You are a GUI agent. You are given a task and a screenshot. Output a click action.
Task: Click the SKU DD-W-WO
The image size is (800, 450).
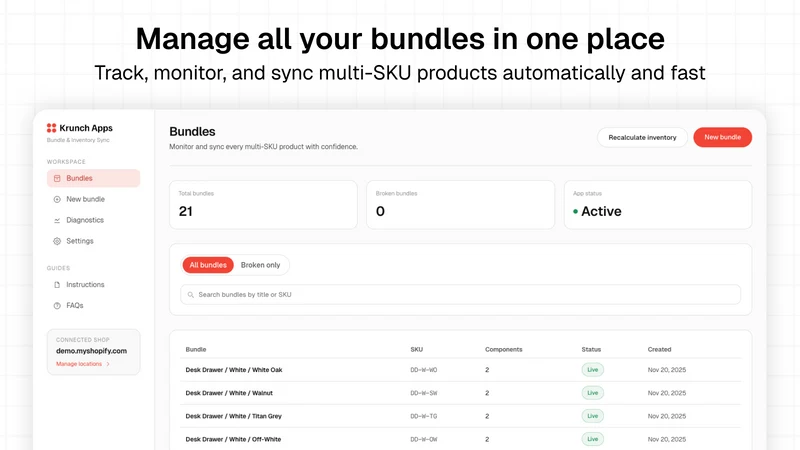point(423,370)
